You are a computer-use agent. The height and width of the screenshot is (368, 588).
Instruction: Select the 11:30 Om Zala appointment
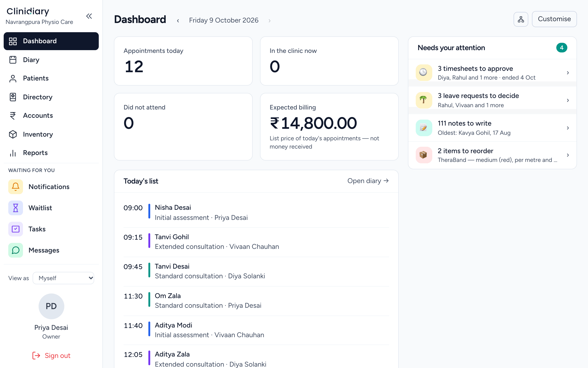coord(256,301)
